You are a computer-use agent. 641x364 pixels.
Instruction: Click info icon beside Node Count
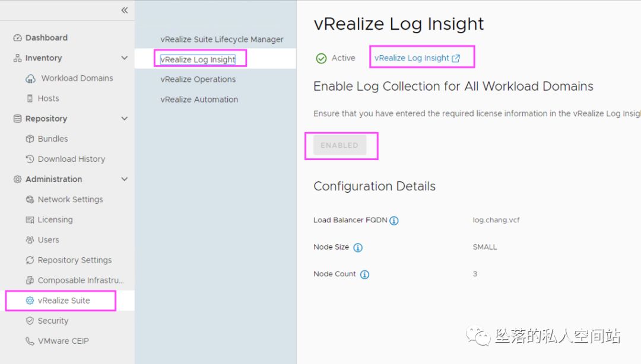click(364, 274)
